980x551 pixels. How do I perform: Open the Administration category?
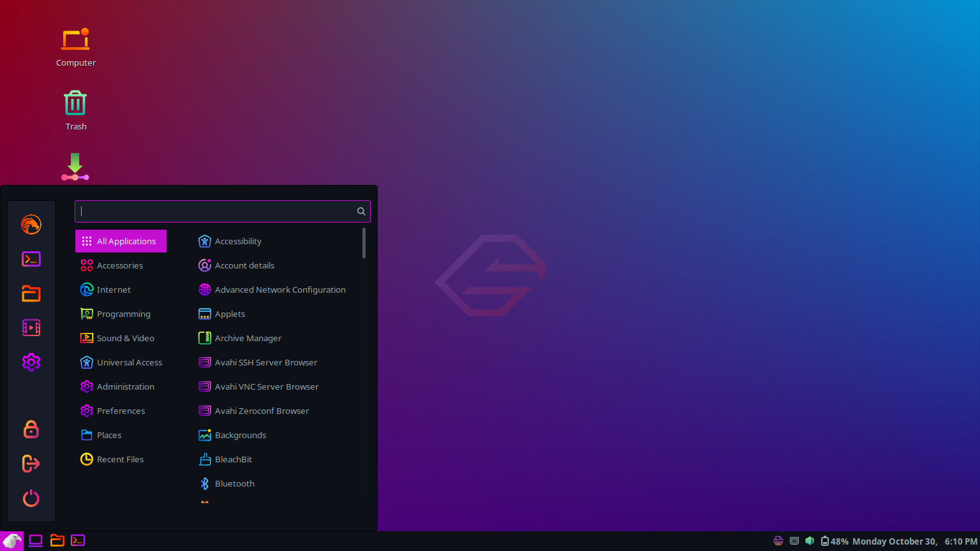[121, 386]
